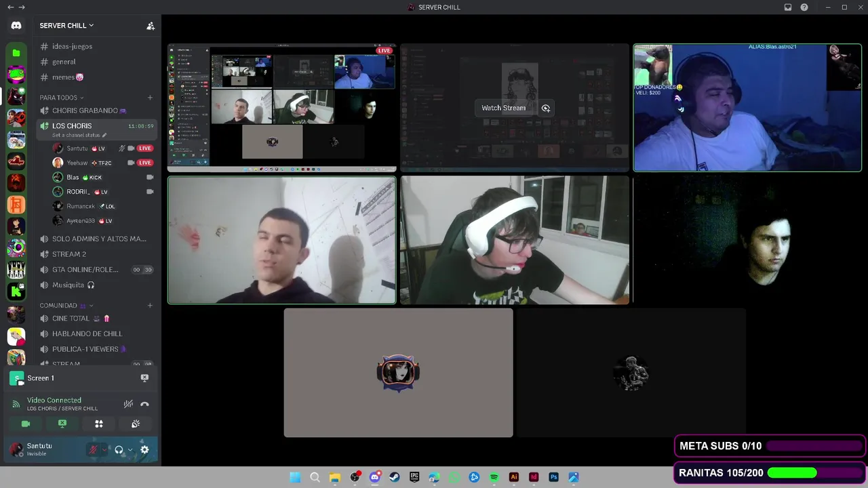Collapse the PARA TODOS category

[61, 98]
